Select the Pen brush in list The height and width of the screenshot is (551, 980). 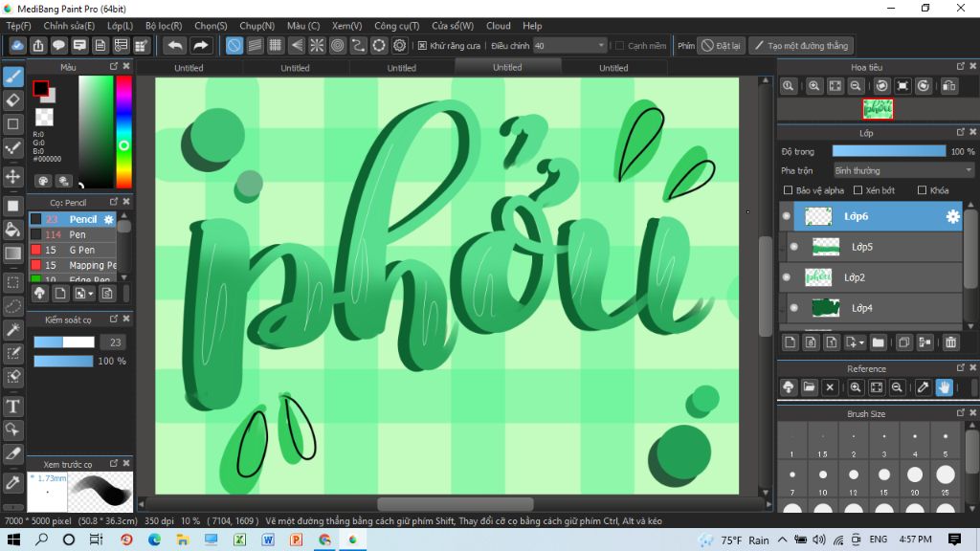tap(73, 234)
